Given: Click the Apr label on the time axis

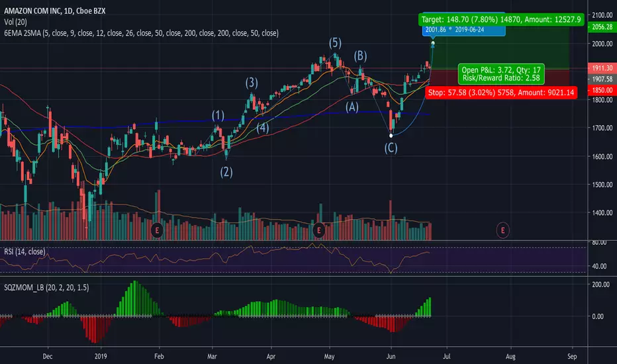Looking at the screenshot, I should [271, 357].
